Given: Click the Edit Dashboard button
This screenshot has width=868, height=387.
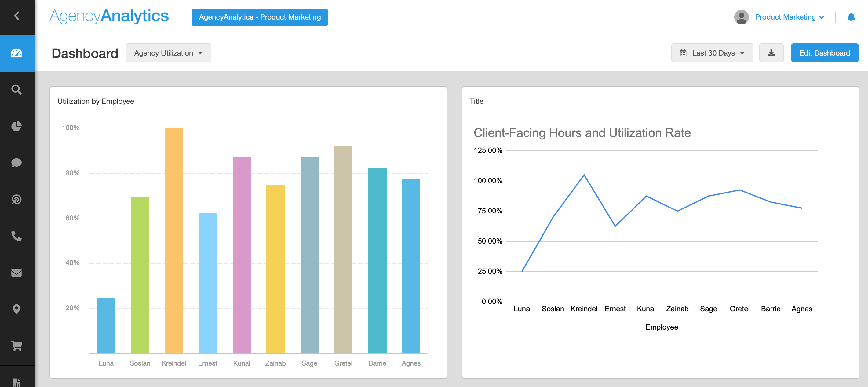Looking at the screenshot, I should tap(825, 52).
